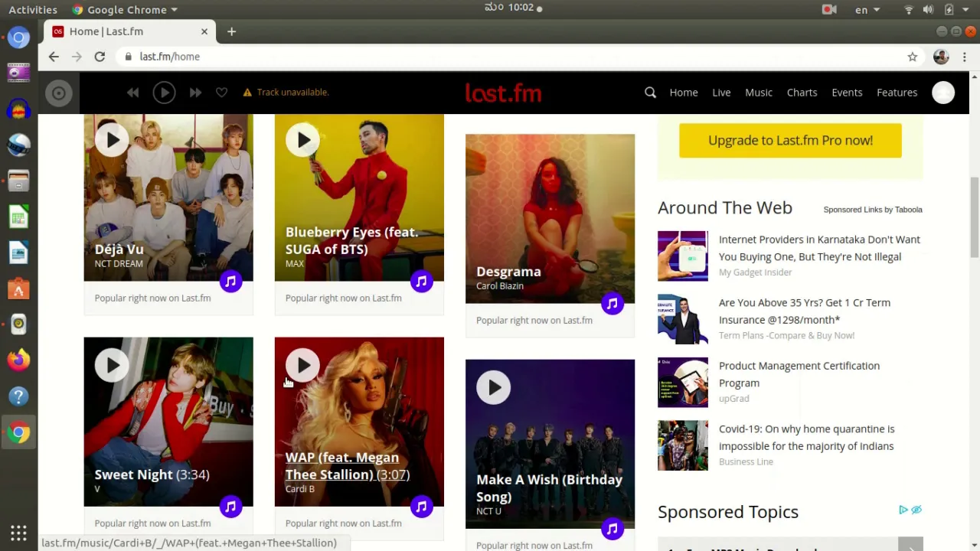Image resolution: width=980 pixels, height=551 pixels.
Task: Skip to previous track in player bar
Action: (133, 93)
